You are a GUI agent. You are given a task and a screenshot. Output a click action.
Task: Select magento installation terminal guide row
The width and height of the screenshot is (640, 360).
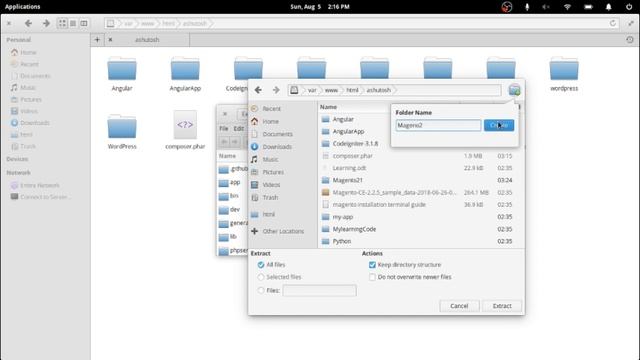[420, 204]
